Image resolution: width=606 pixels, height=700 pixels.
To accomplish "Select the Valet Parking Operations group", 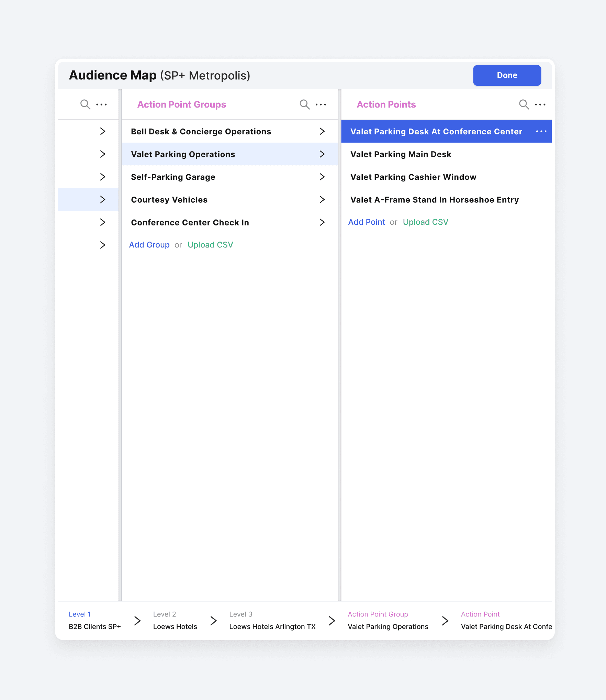I will (x=230, y=154).
